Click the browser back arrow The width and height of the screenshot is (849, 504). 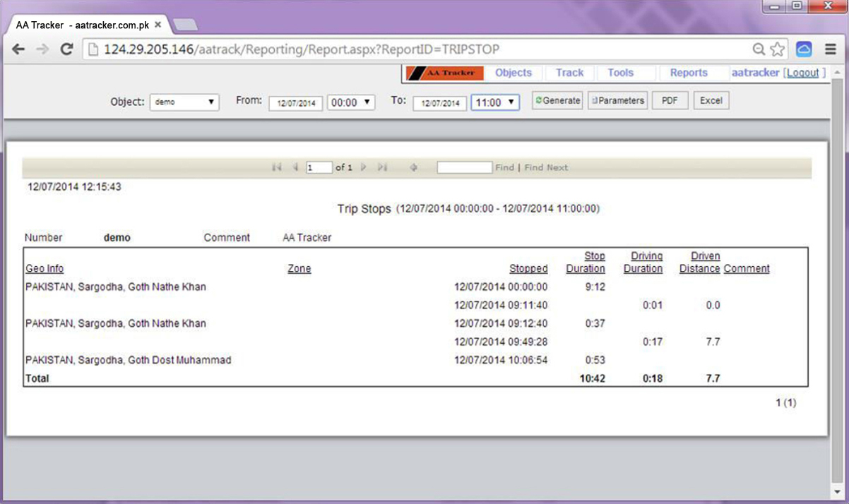click(x=19, y=49)
